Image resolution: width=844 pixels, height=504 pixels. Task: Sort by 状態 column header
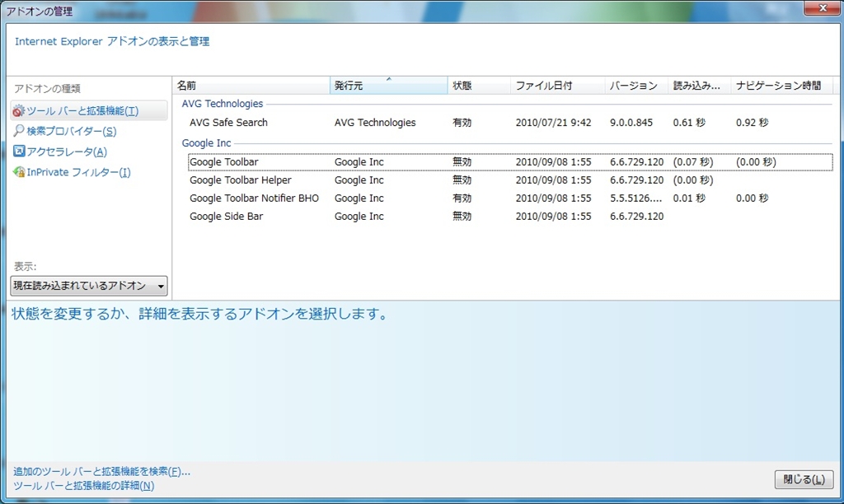pos(479,86)
